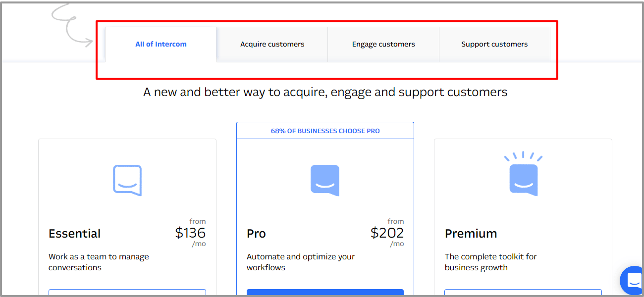644x297 pixels.
Task: Click the 68% of businesses choose Pro banner
Action: pyautogui.click(x=325, y=131)
